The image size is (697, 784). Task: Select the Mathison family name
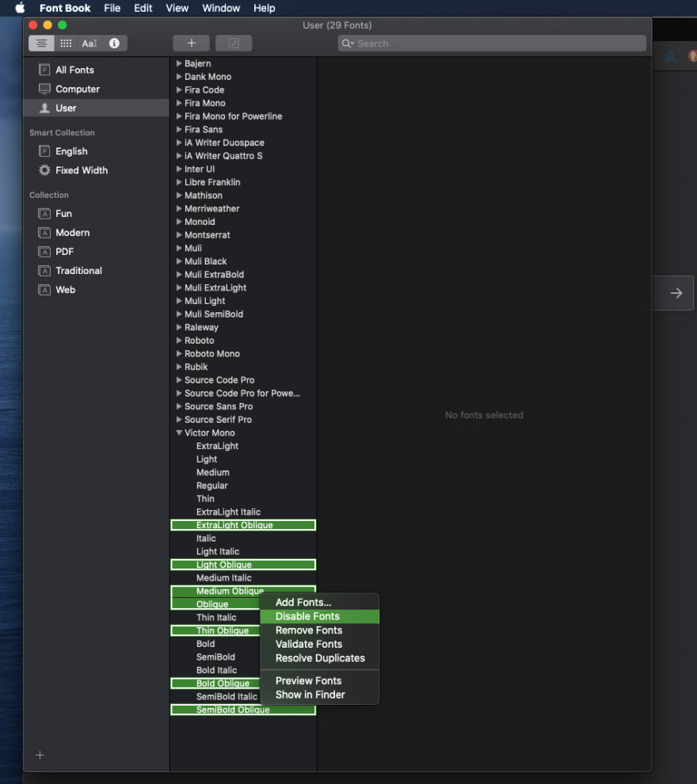[x=203, y=196]
